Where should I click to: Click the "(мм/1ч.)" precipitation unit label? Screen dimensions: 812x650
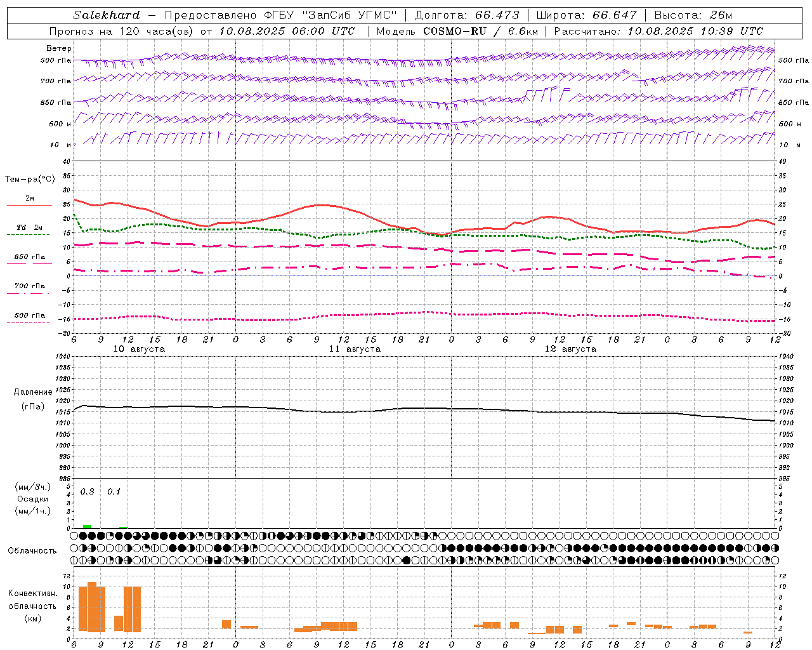(x=33, y=511)
